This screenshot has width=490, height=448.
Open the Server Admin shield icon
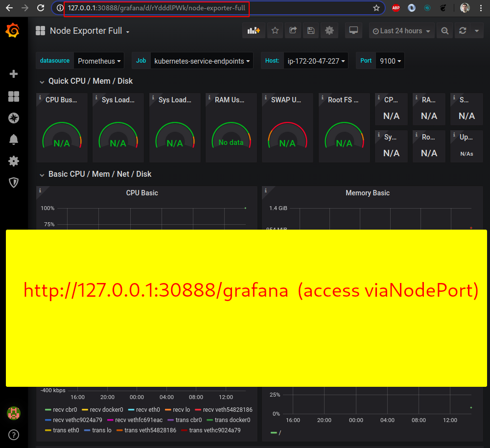13,183
